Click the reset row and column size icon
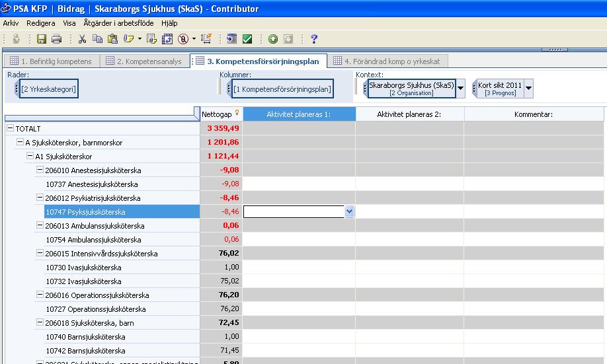607x364 pixels. tap(206, 39)
